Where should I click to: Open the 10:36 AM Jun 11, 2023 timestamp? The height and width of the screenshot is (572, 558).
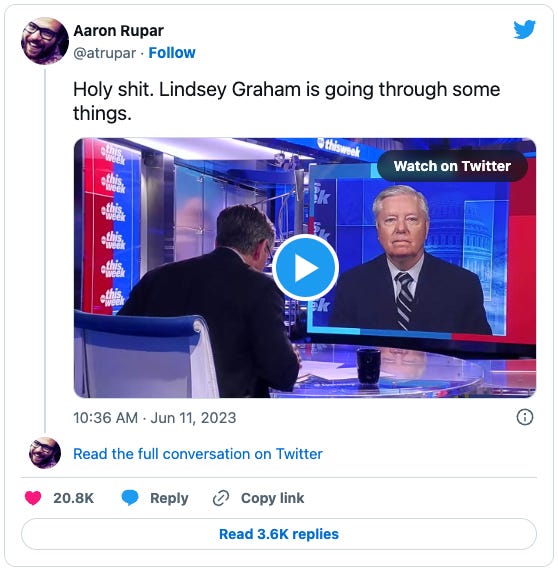[155, 418]
